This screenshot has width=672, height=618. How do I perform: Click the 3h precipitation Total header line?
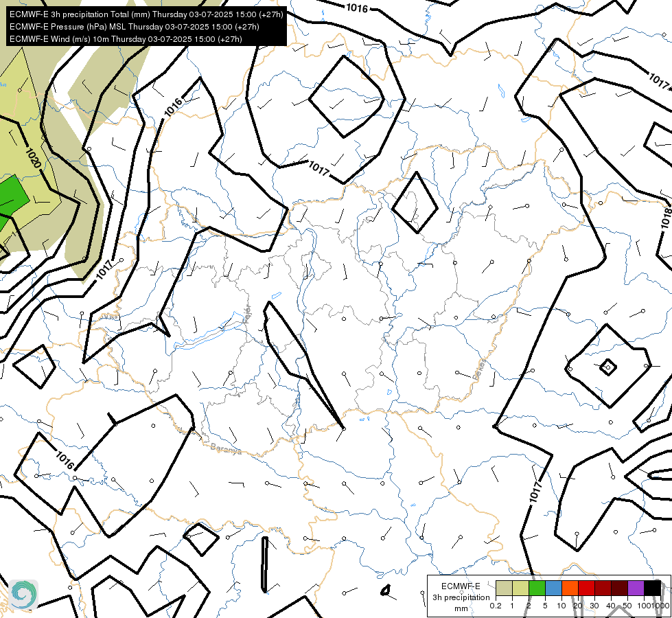(146, 14)
